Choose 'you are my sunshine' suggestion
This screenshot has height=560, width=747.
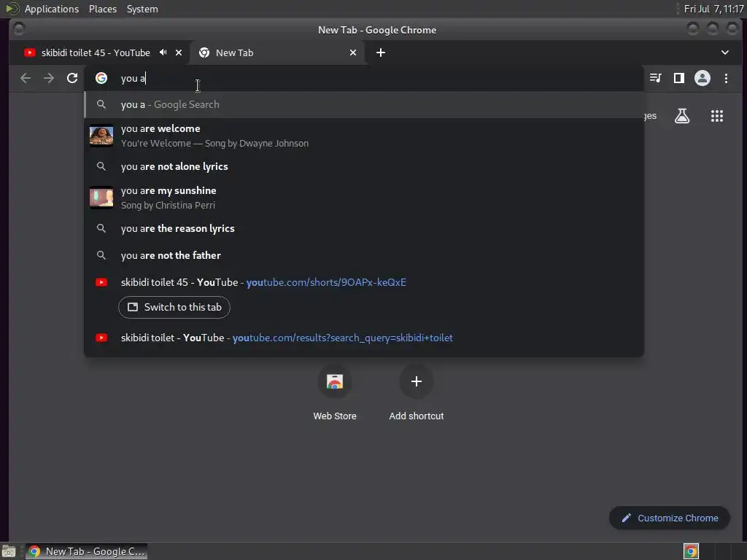click(x=364, y=198)
